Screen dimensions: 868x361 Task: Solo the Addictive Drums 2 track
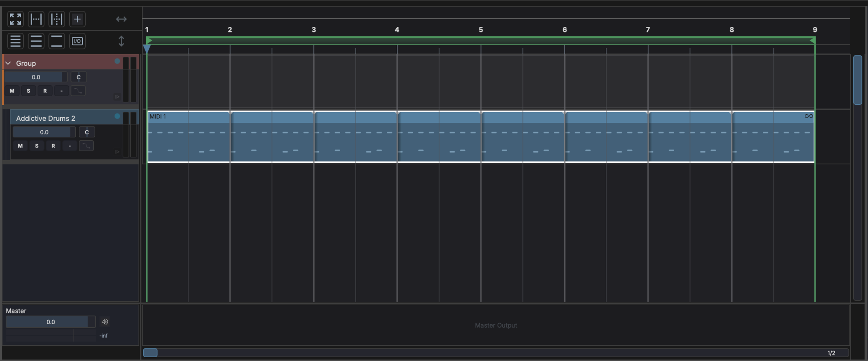tap(37, 145)
